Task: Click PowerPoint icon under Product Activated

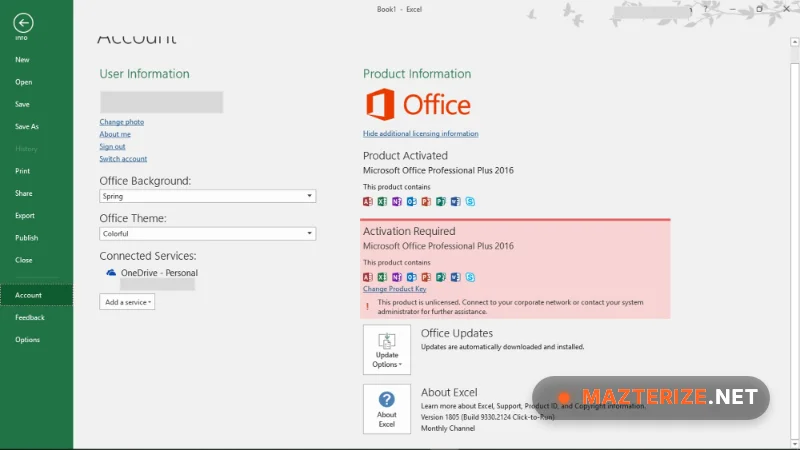Action: (426, 202)
